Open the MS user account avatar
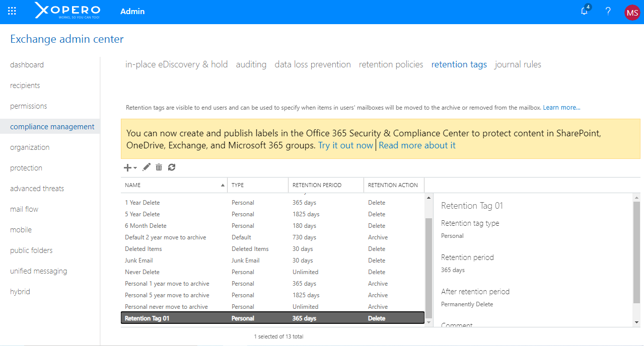 pos(632,12)
